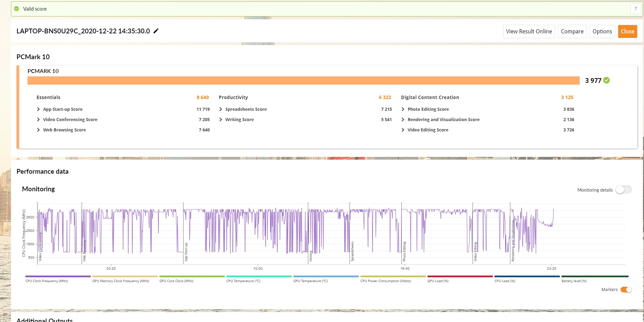Click the Video Conferencing marker on the chart

(40, 247)
